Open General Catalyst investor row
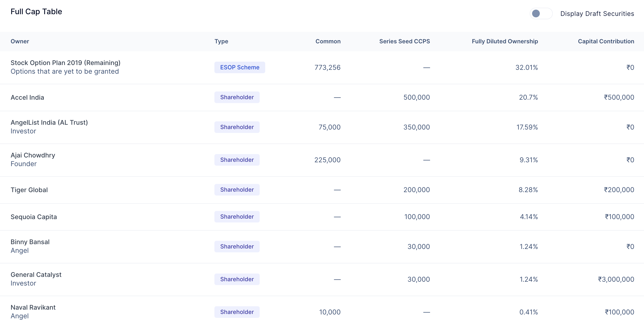This screenshot has width=644, height=326. pos(36,274)
